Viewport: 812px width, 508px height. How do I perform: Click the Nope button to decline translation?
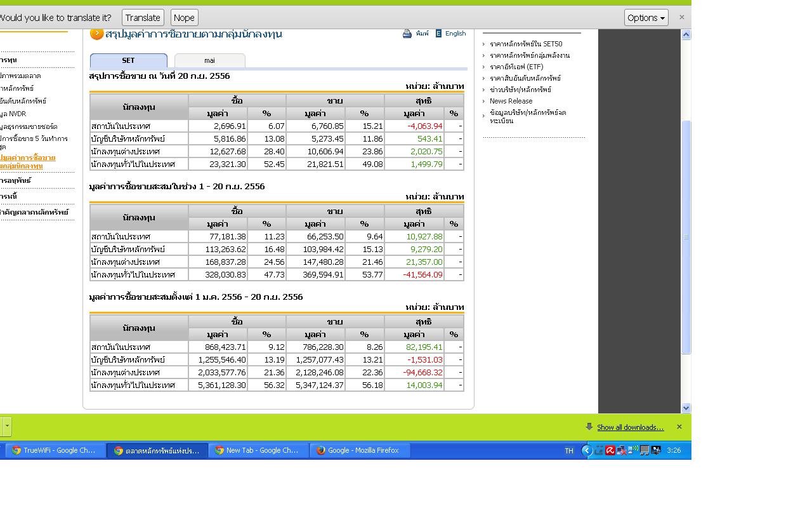(184, 18)
